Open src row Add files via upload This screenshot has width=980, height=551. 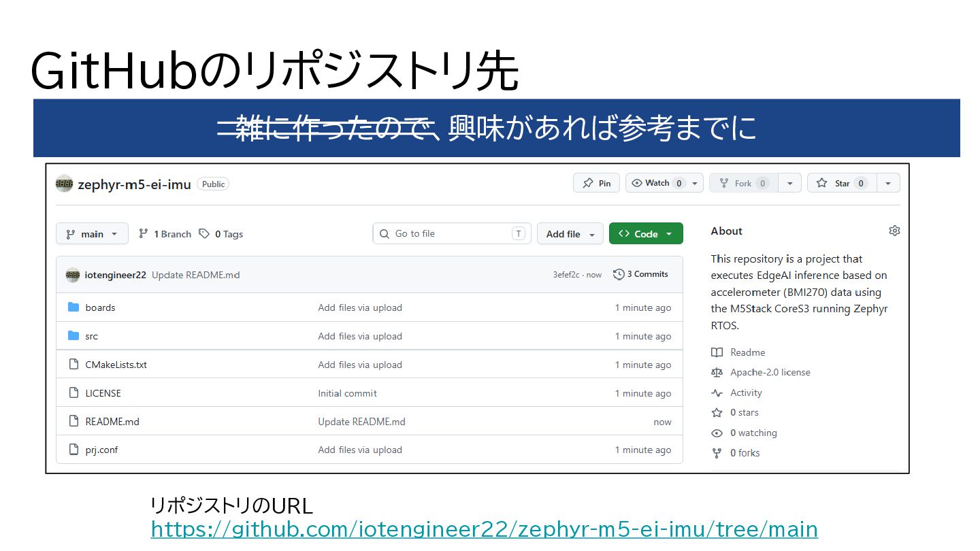360,336
